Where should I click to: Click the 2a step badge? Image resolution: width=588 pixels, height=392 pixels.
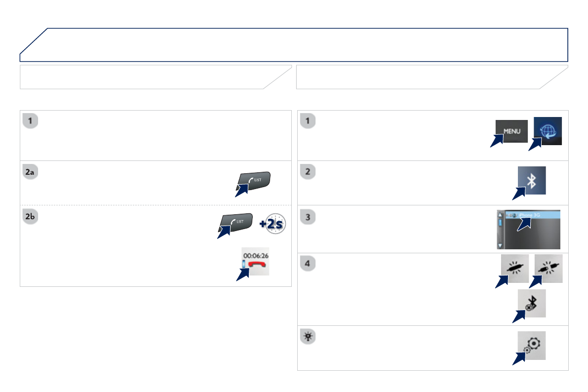click(31, 172)
